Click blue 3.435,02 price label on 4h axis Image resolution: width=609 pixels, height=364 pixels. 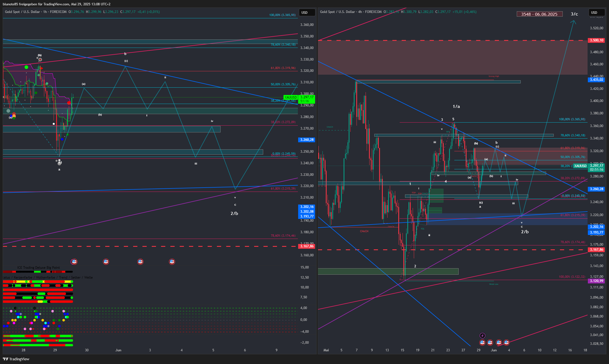pos(597,80)
